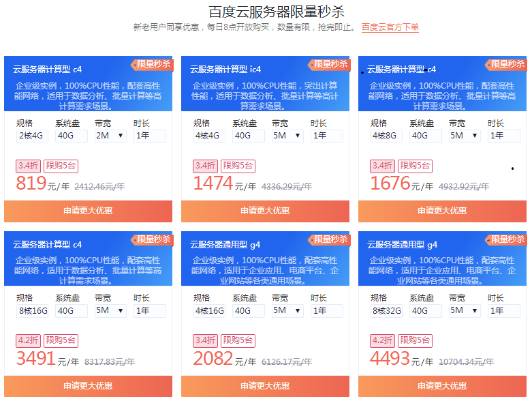Click the crossed-out price 4336.29元/年

(287, 186)
